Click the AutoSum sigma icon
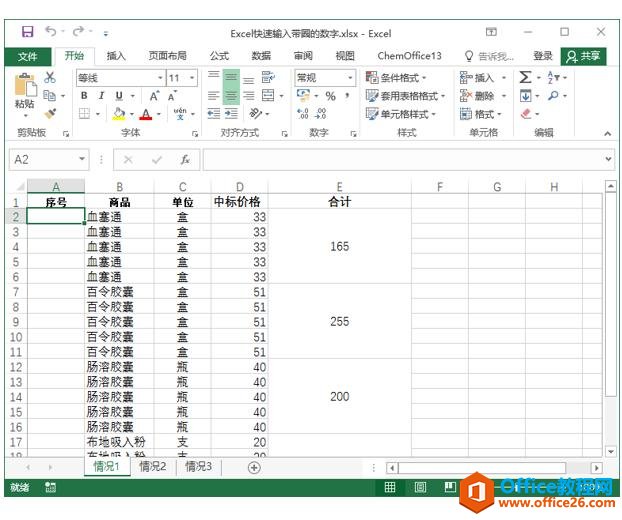This screenshot has height=520, width=622. 525,78
